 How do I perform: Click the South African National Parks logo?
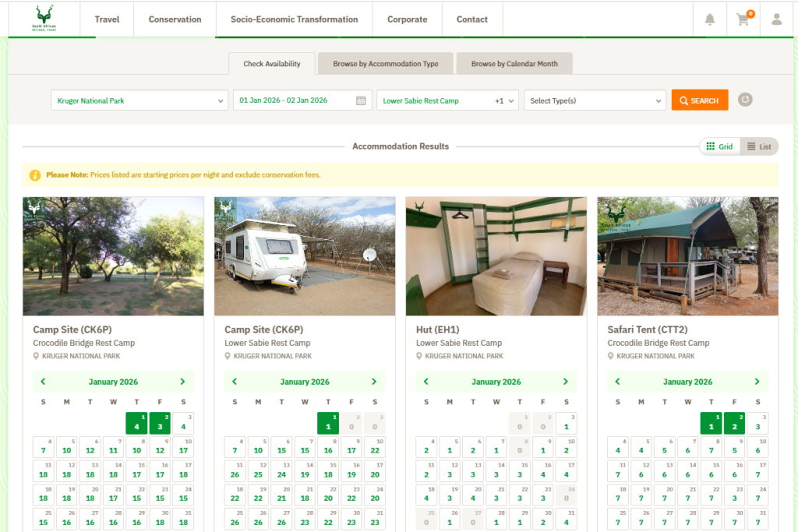[x=44, y=19]
